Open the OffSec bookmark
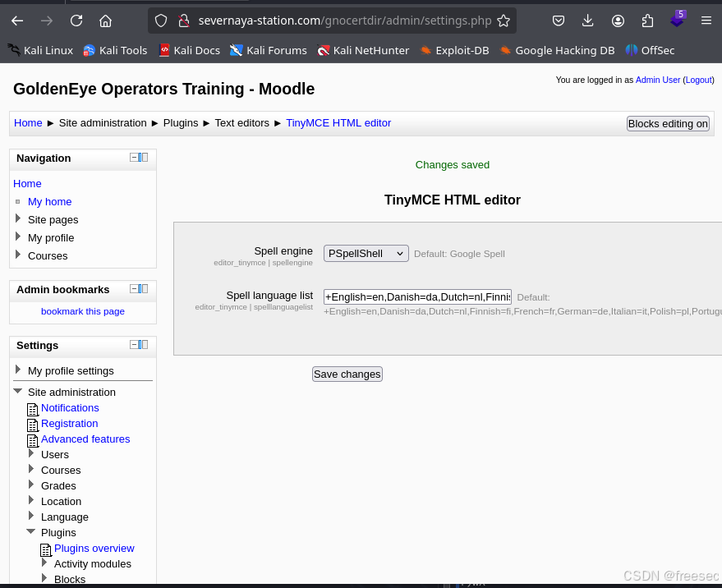The width and height of the screenshot is (722, 588). (x=651, y=50)
